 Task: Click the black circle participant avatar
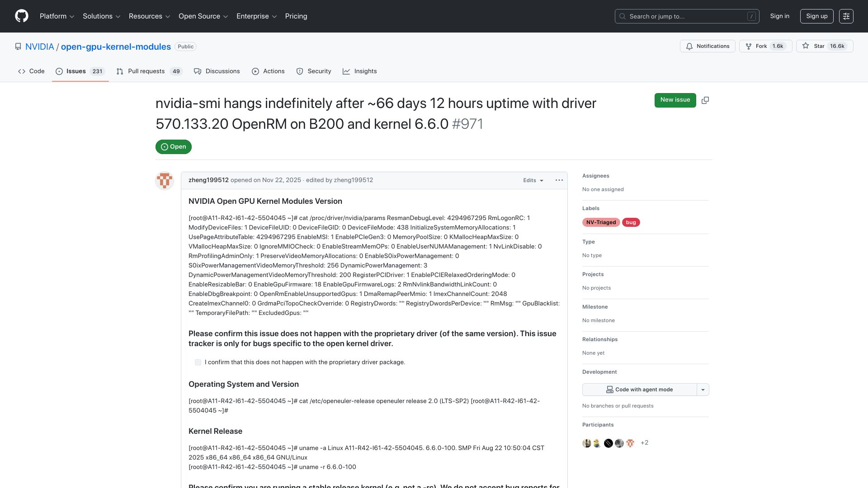coord(609,443)
